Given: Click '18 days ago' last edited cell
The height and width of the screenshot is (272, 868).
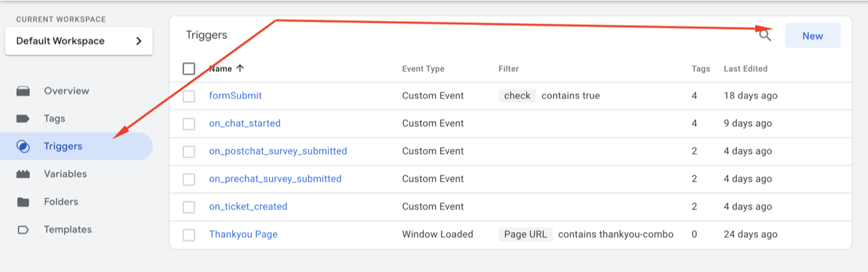Looking at the screenshot, I should (x=750, y=96).
